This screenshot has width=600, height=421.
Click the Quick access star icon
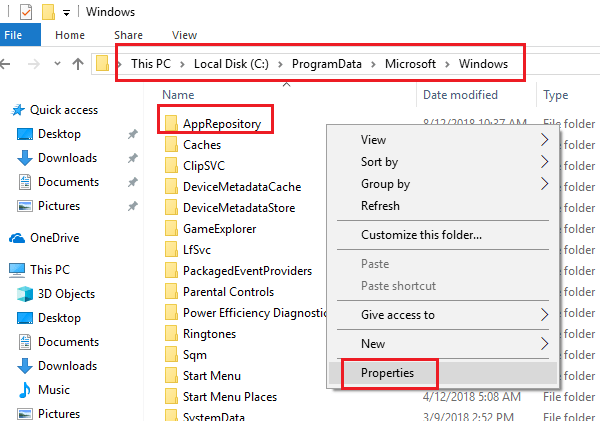[x=18, y=110]
